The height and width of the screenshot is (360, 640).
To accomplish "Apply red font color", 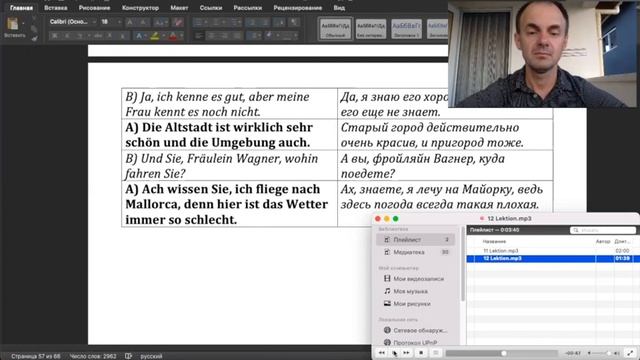I will [173, 36].
